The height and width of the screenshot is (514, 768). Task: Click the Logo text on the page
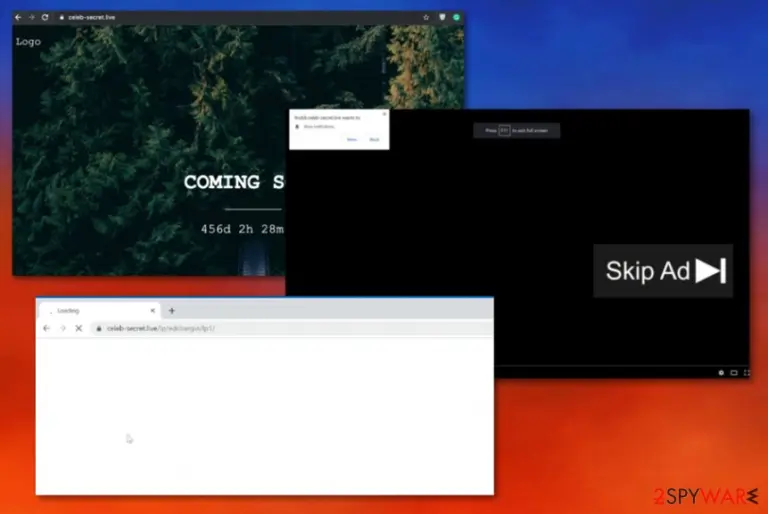pyautogui.click(x=28, y=42)
